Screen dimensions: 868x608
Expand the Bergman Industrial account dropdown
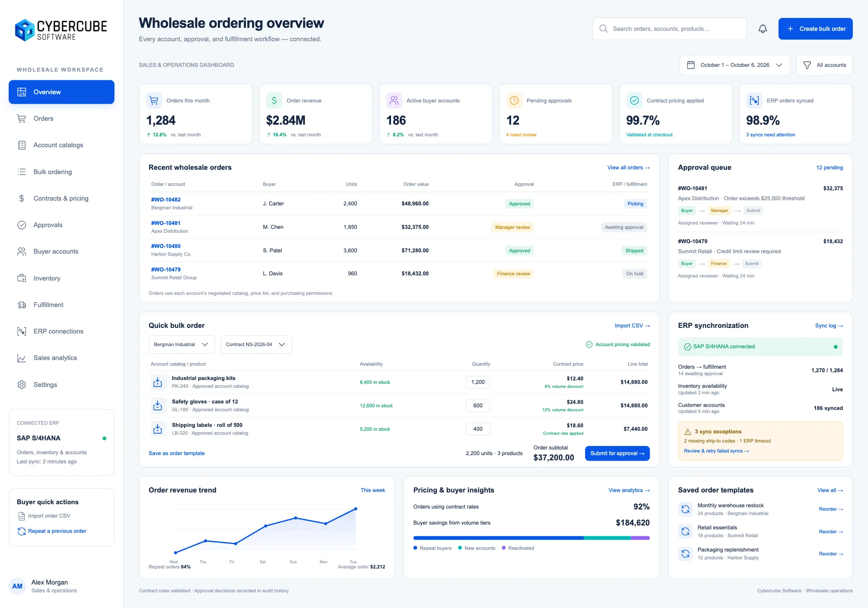point(181,344)
